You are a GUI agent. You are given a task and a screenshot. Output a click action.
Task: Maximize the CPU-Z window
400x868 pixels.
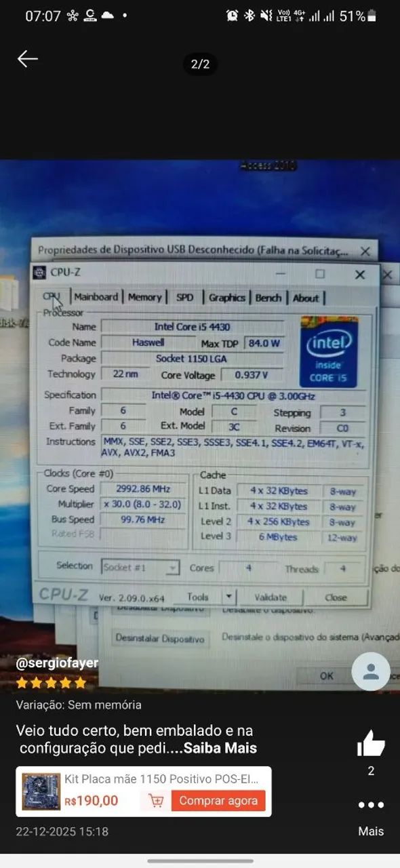pyautogui.click(x=320, y=274)
